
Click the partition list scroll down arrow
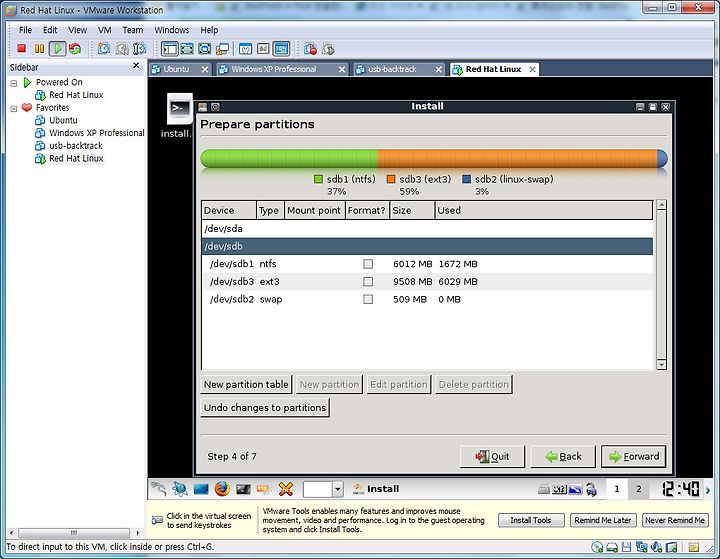[x=661, y=365]
